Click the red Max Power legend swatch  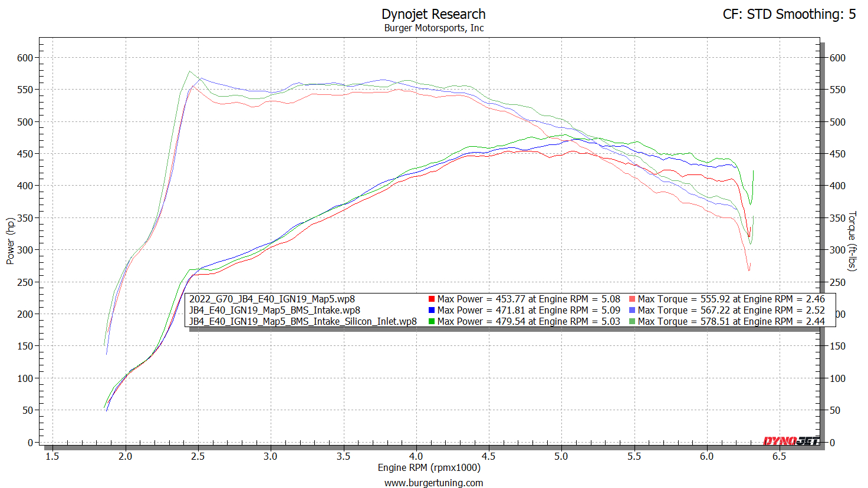click(x=432, y=299)
